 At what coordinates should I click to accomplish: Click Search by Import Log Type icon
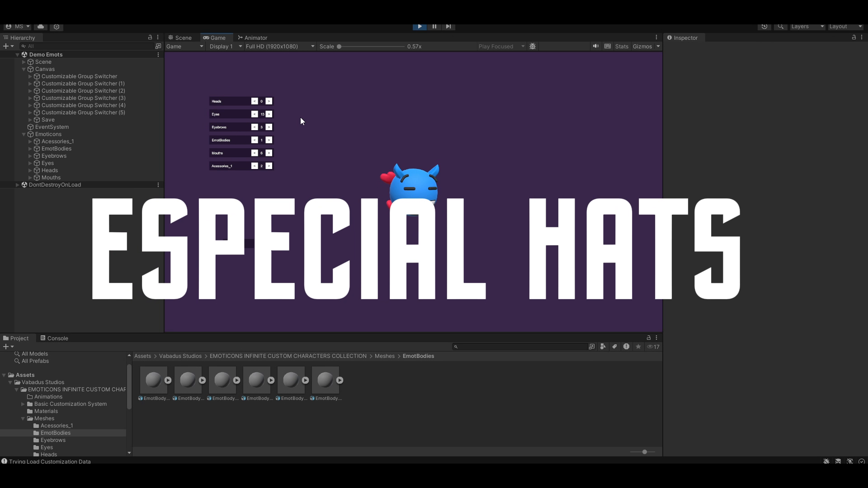click(626, 347)
